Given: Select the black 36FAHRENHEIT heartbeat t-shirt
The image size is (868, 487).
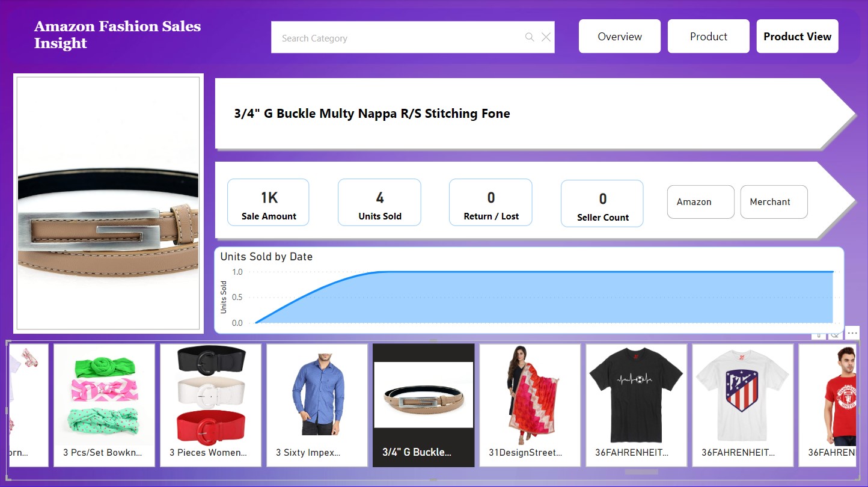Looking at the screenshot, I should click(636, 405).
